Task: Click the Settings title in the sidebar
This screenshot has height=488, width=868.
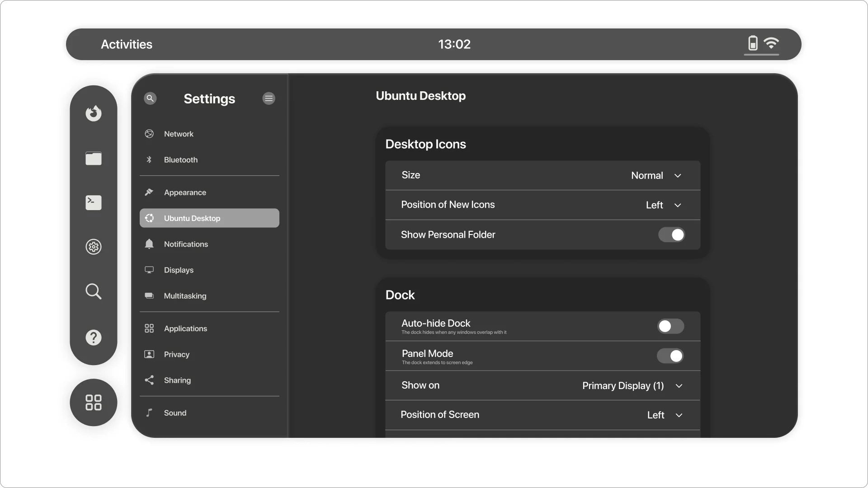Action: point(209,99)
